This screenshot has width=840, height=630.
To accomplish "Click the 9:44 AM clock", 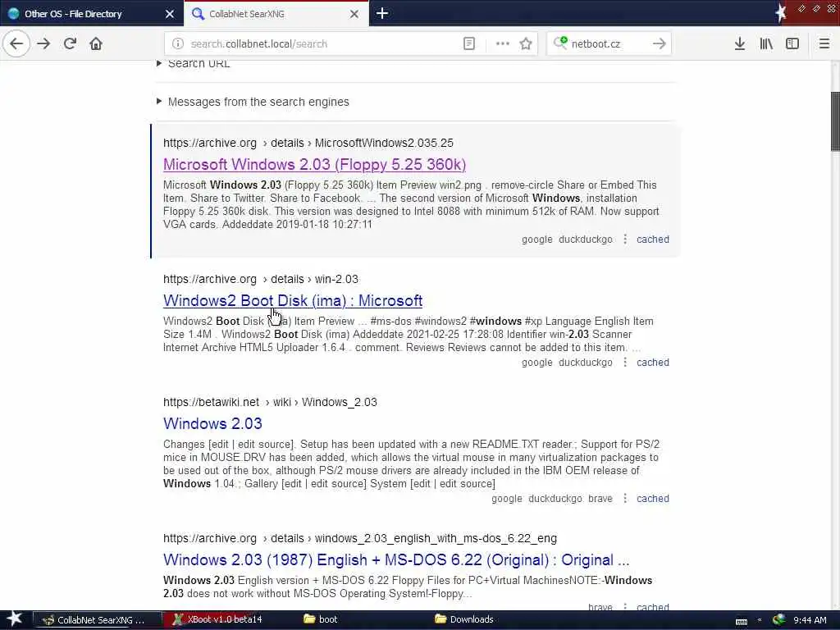I will pos(810,620).
